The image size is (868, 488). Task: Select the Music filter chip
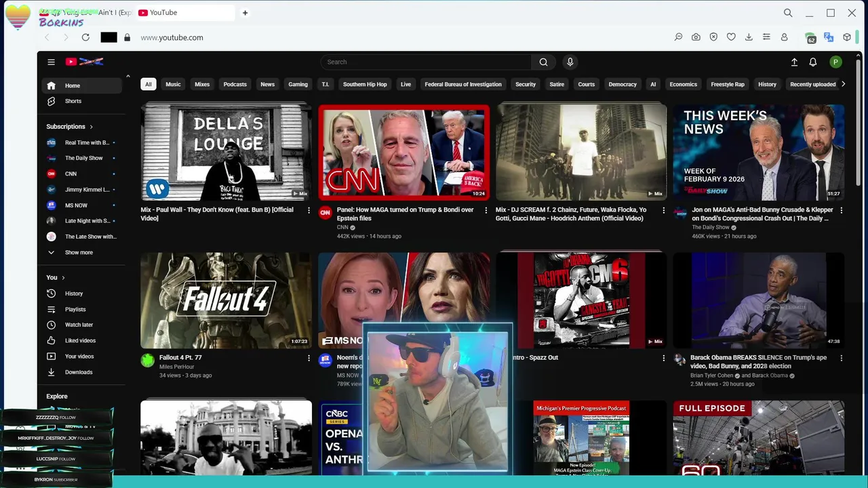[x=173, y=84]
